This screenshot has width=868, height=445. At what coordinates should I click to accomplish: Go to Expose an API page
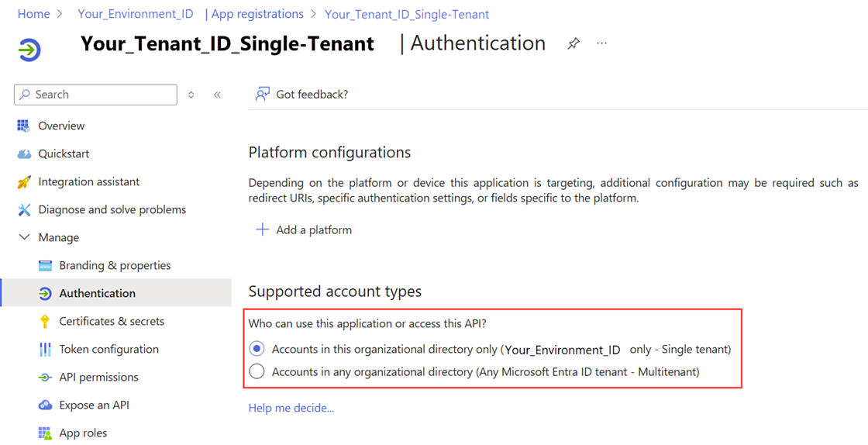94,405
